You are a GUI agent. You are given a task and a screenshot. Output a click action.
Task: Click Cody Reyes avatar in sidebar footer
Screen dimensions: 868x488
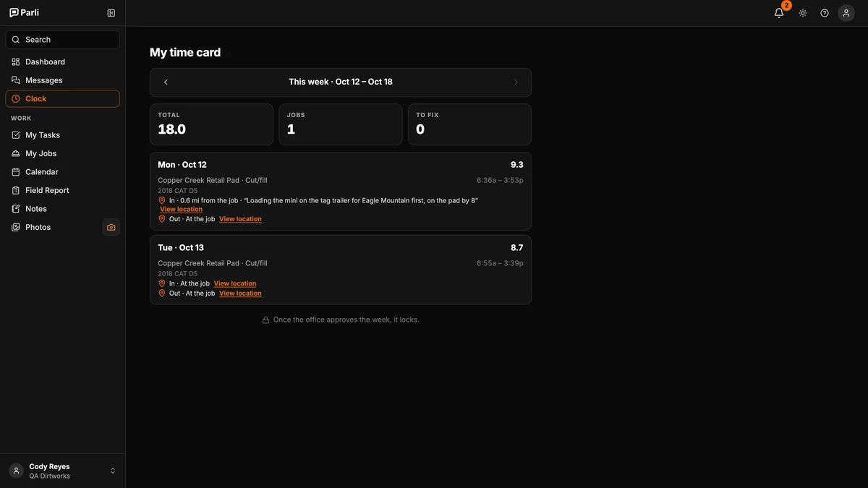16,471
